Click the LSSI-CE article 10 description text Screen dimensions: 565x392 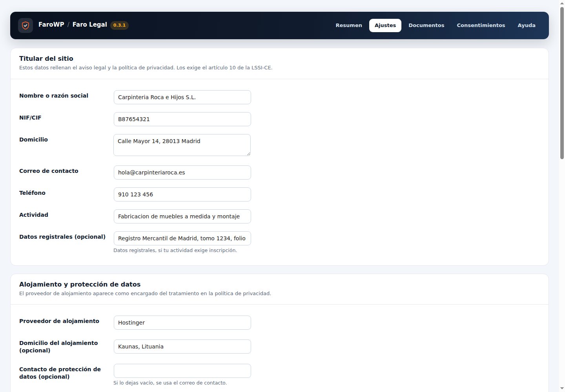tap(146, 67)
